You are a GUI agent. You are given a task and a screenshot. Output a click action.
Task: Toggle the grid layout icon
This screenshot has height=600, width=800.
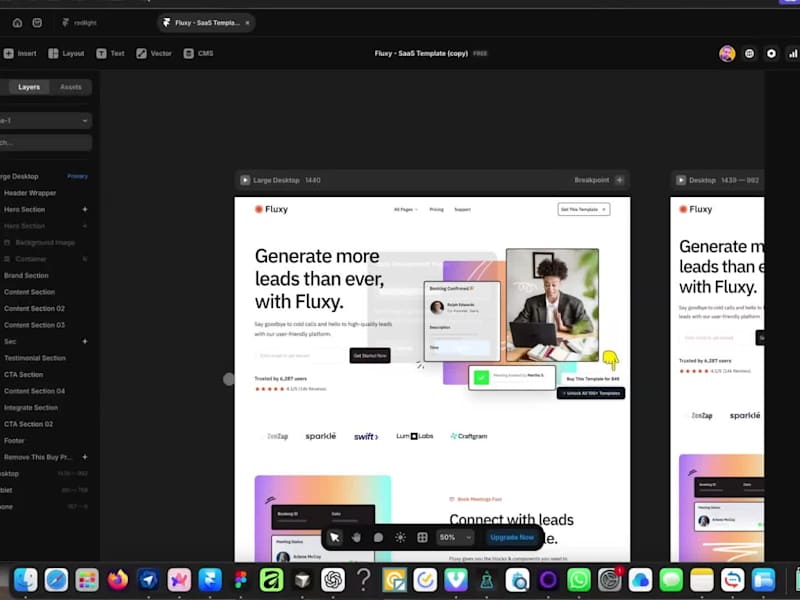point(422,537)
